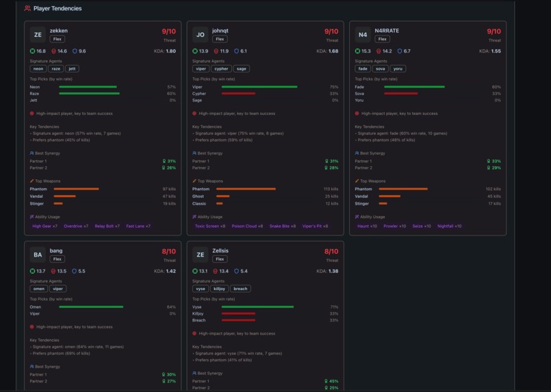Click Viper's Pit ×8 ability tag
Image resolution: width=551 pixels, height=392 pixels.
coord(316,226)
